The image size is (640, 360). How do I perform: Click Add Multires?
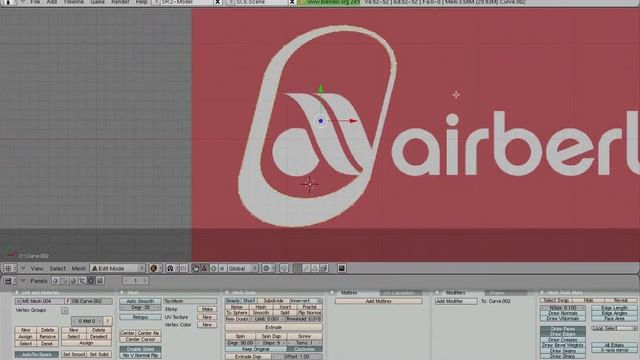(x=378, y=301)
